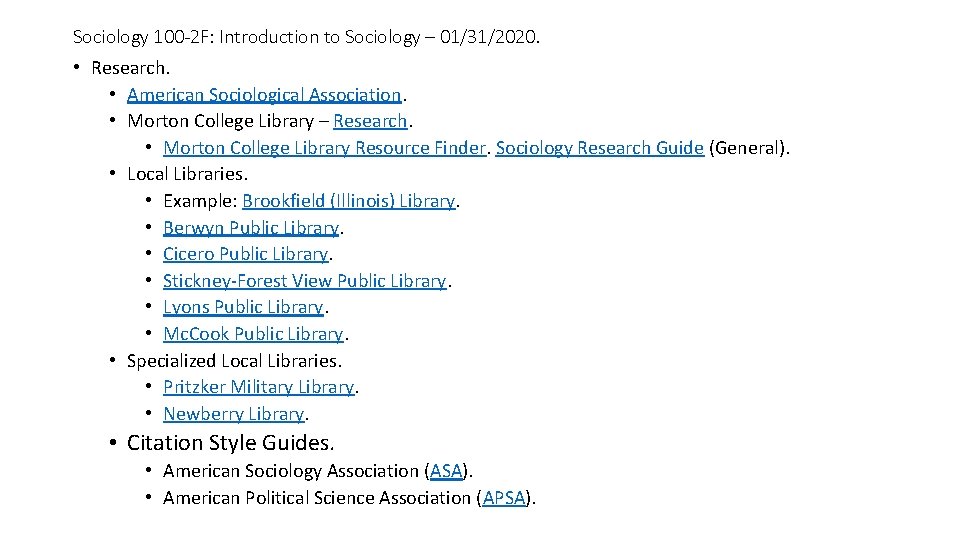This screenshot has width=960, height=540.
Task: Open the APSA citation style link
Action: coord(503,497)
